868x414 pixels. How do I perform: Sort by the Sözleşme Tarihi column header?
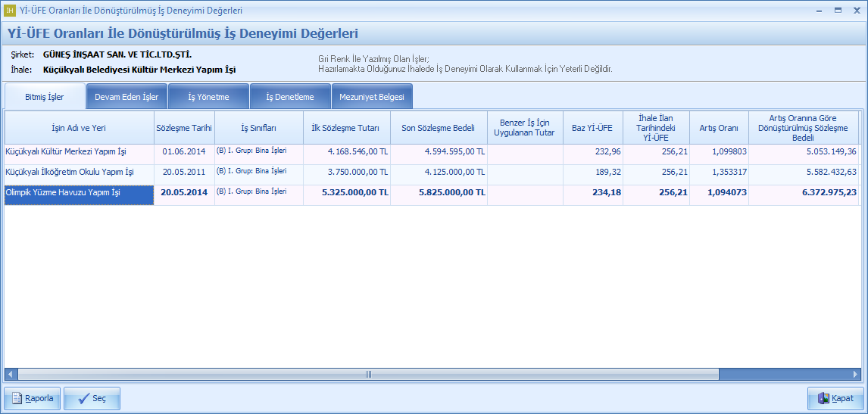click(x=184, y=128)
